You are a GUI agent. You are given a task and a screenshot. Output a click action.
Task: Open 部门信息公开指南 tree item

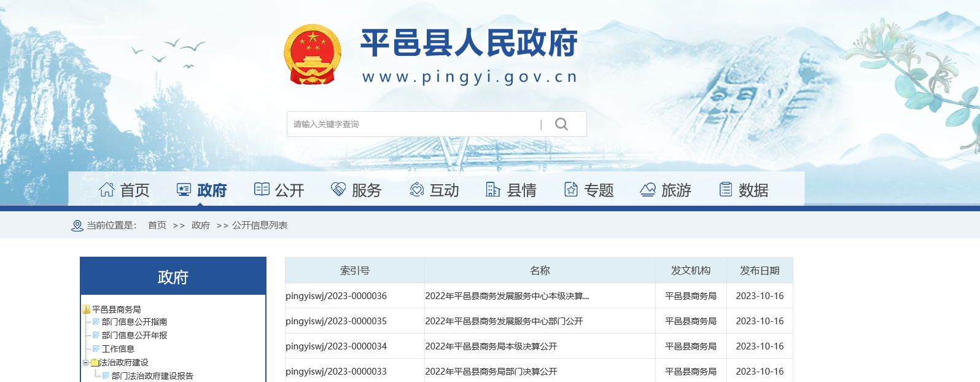click(x=134, y=322)
